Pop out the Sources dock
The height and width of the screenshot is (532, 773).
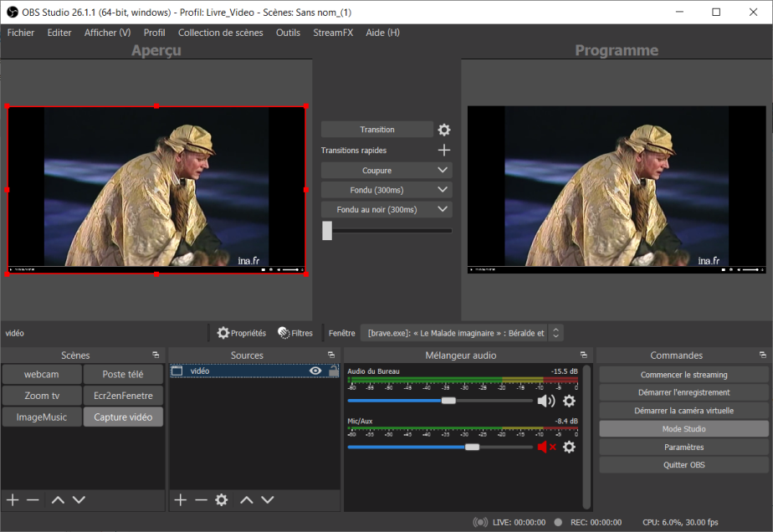coord(331,355)
